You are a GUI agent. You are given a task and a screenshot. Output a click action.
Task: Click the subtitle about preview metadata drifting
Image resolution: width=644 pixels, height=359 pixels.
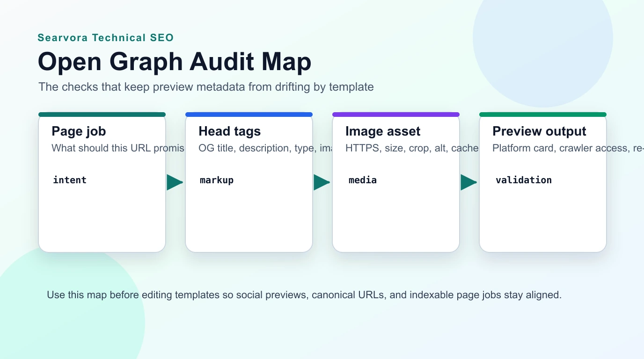click(x=206, y=87)
